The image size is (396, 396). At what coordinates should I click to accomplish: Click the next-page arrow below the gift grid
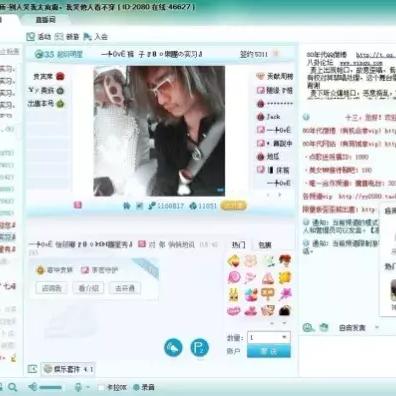[284, 323]
